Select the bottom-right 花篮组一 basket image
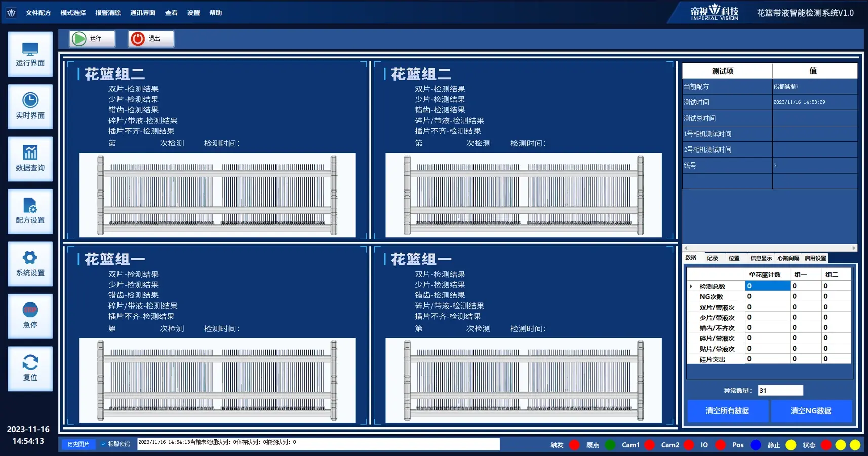This screenshot has width=868, height=456. pyautogui.click(x=524, y=380)
